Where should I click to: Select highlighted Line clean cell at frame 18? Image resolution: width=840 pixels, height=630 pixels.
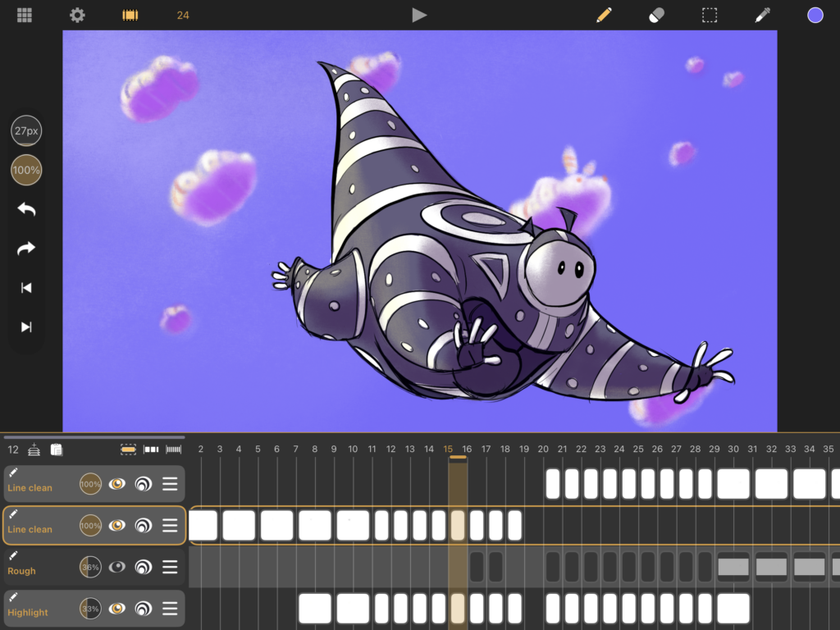tap(515, 526)
